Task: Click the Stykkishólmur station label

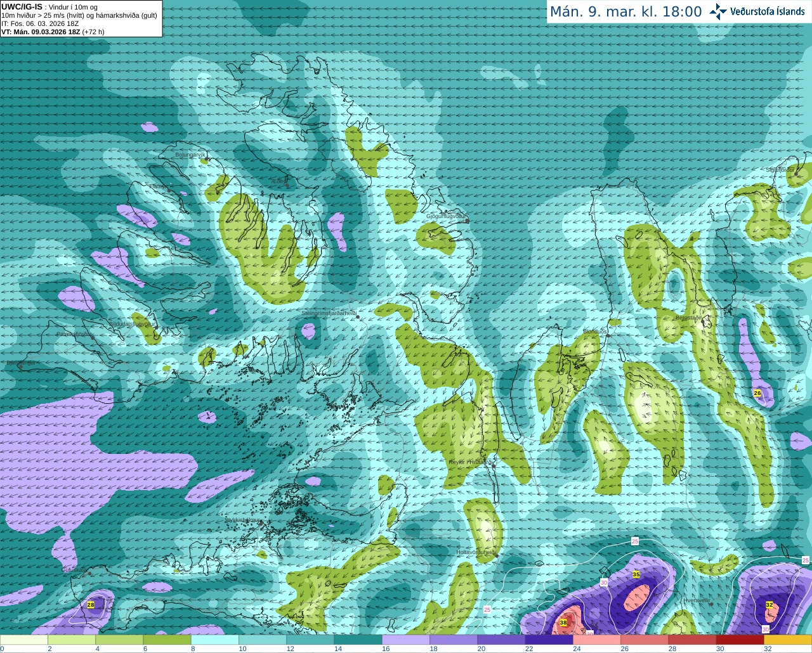Action: [244, 520]
